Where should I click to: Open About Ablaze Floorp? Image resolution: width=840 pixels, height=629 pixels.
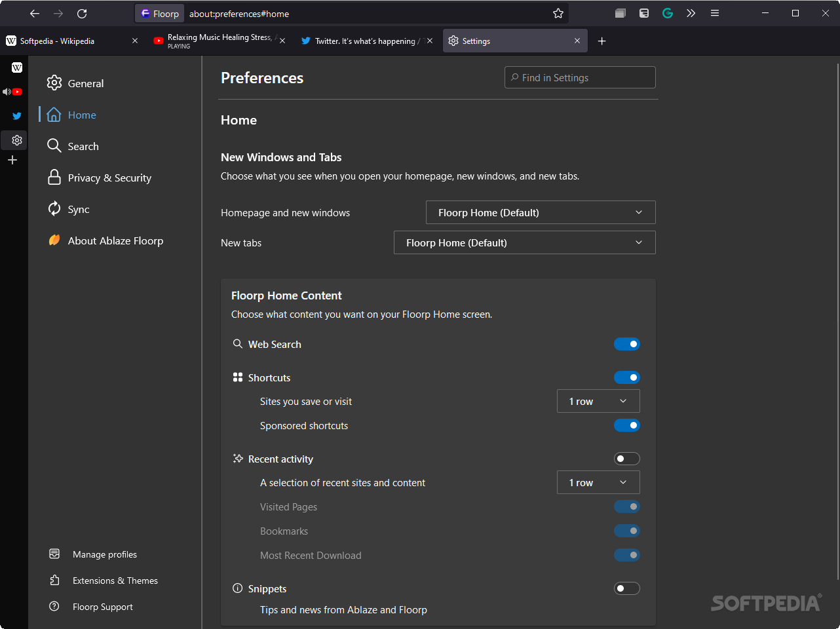(105, 240)
